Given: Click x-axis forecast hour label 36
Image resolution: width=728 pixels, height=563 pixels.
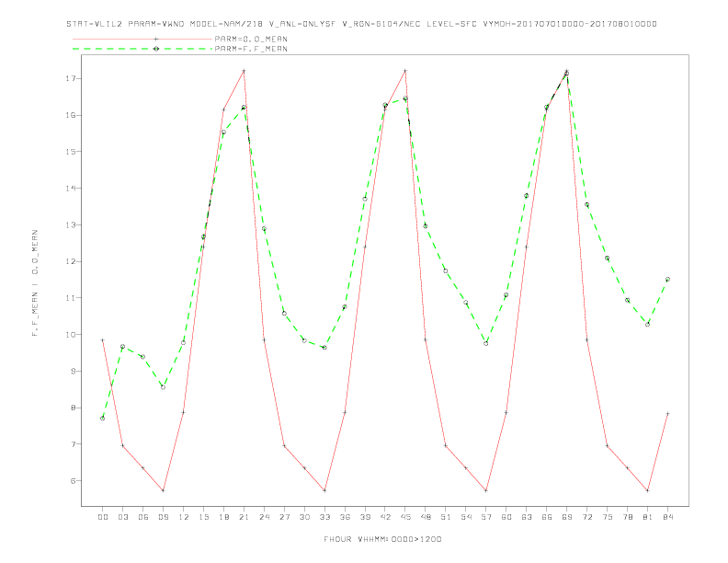Looking at the screenshot, I should [345, 517].
